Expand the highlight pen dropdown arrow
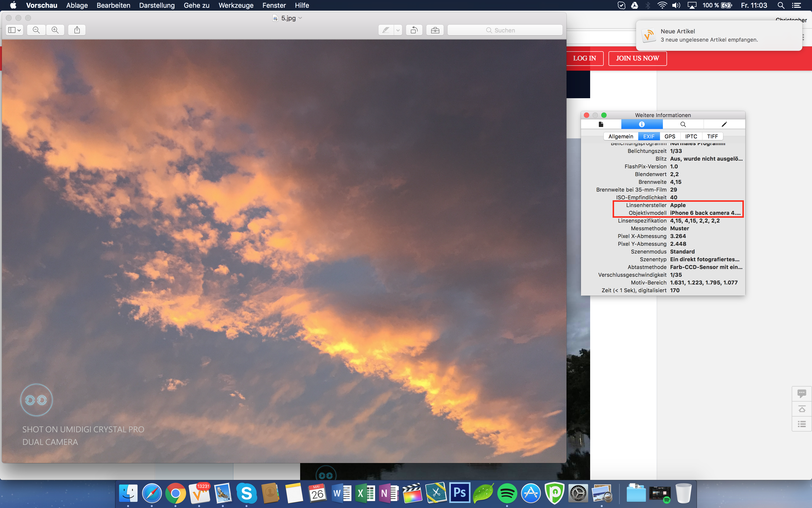The width and height of the screenshot is (812, 508). pyautogui.click(x=398, y=30)
